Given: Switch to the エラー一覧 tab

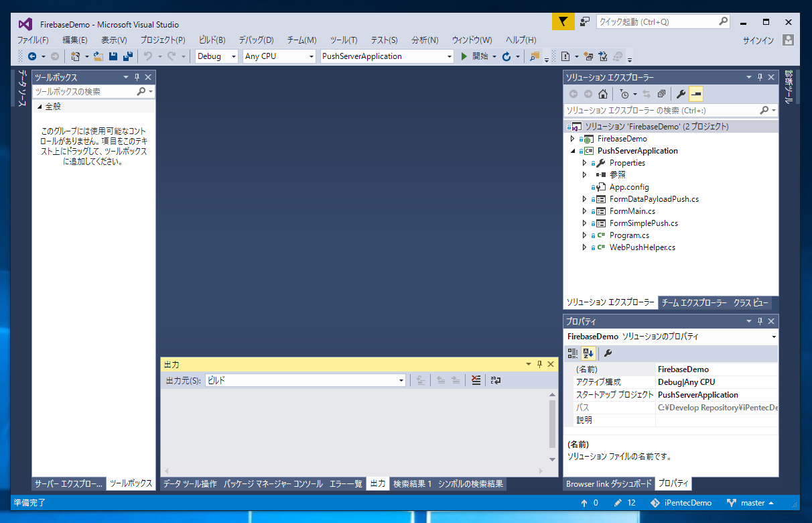Looking at the screenshot, I should (346, 483).
